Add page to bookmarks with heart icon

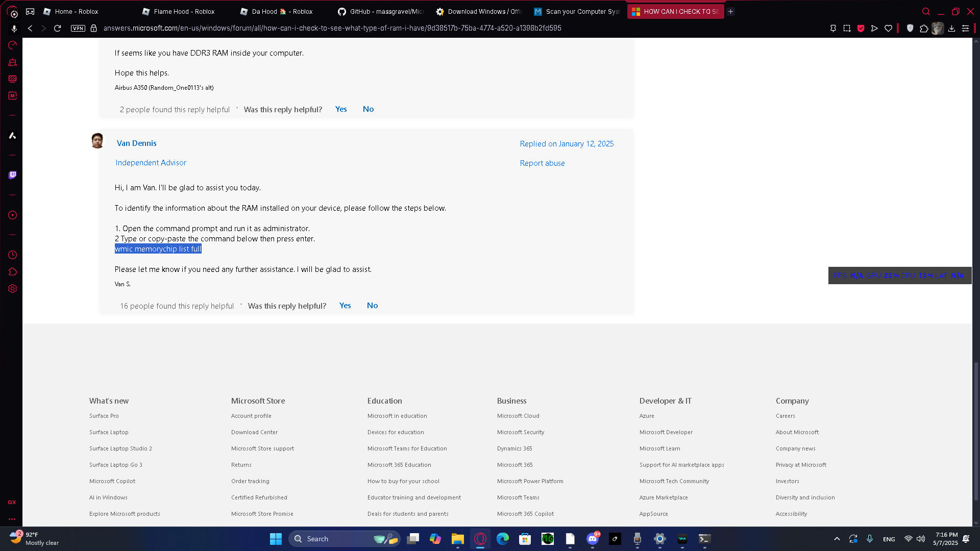coord(888,29)
